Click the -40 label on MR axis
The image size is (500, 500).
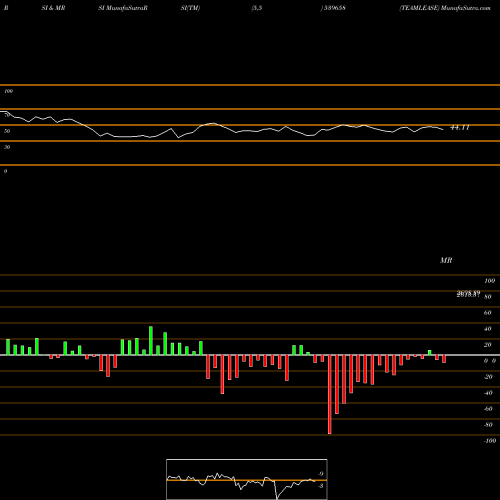coord(488,393)
